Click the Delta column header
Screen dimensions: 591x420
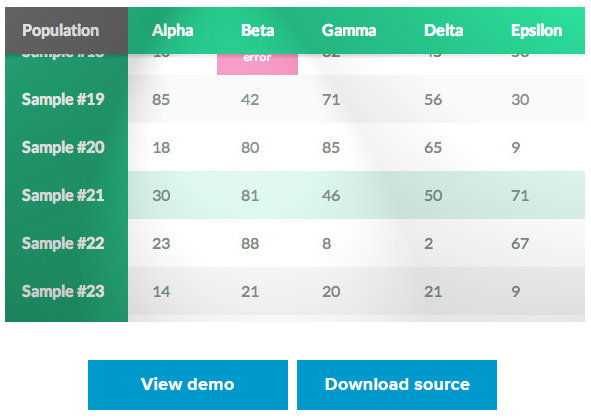point(444,31)
